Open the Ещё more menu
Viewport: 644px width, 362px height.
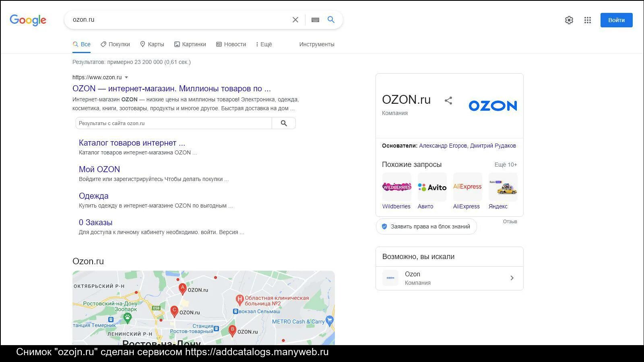(x=264, y=44)
